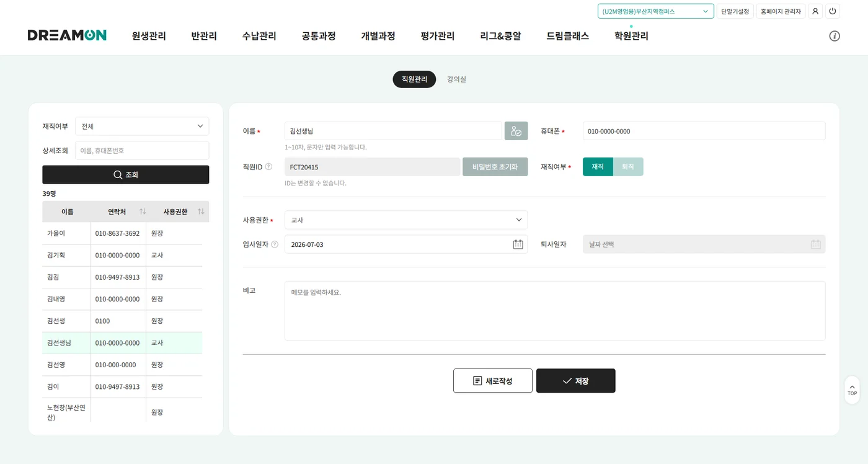The width and height of the screenshot is (868, 464).
Task: Click the 이름 input field
Action: click(393, 131)
